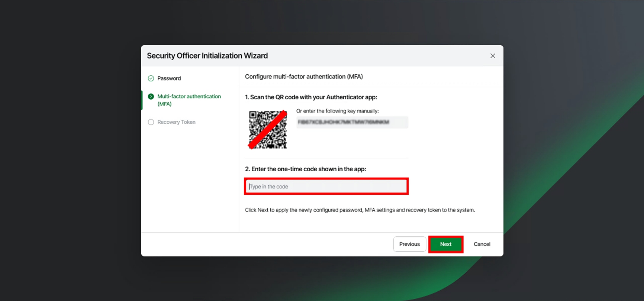The image size is (644, 301).
Task: Focus the 'Type in the code' field
Action: pyautogui.click(x=326, y=187)
